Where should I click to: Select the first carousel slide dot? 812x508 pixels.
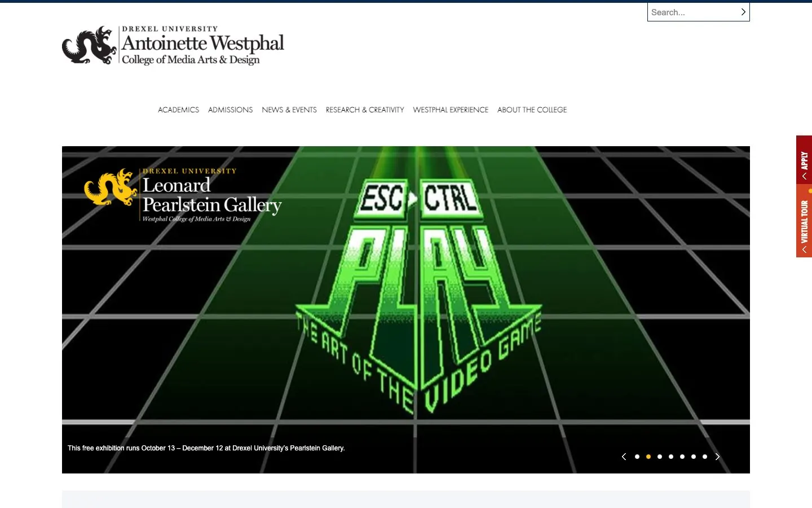[637, 457]
